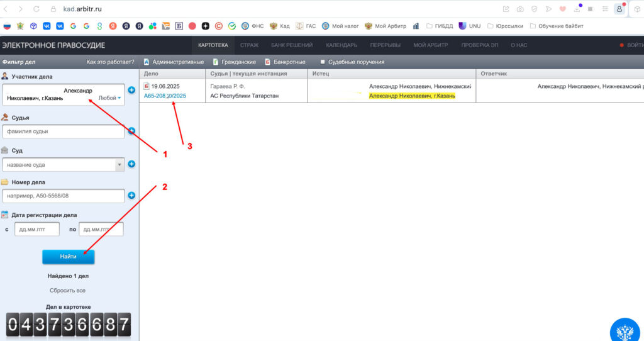Screen dimensions: 644x341
Task: Click the browser back arrow
Action: pyautogui.click(x=6, y=9)
